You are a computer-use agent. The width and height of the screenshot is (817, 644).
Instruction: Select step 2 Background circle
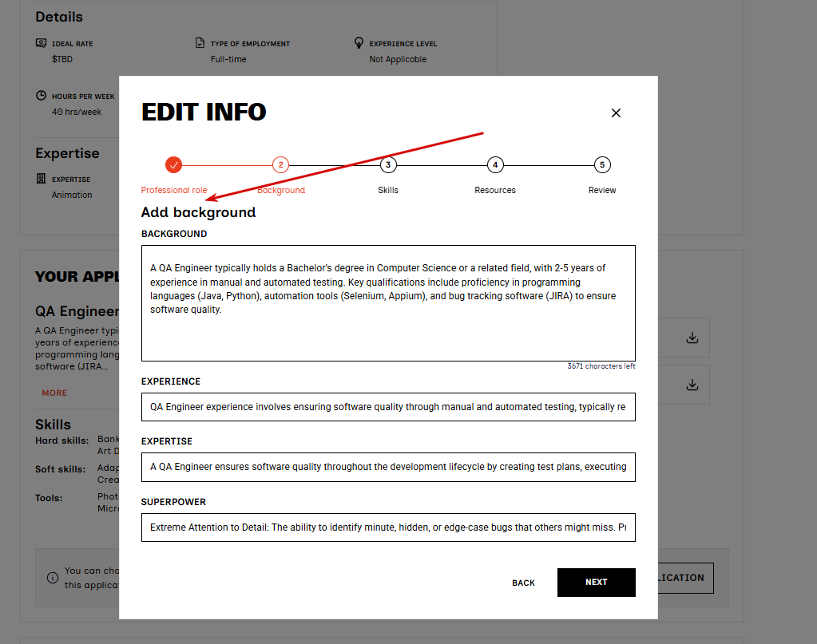tap(281, 165)
